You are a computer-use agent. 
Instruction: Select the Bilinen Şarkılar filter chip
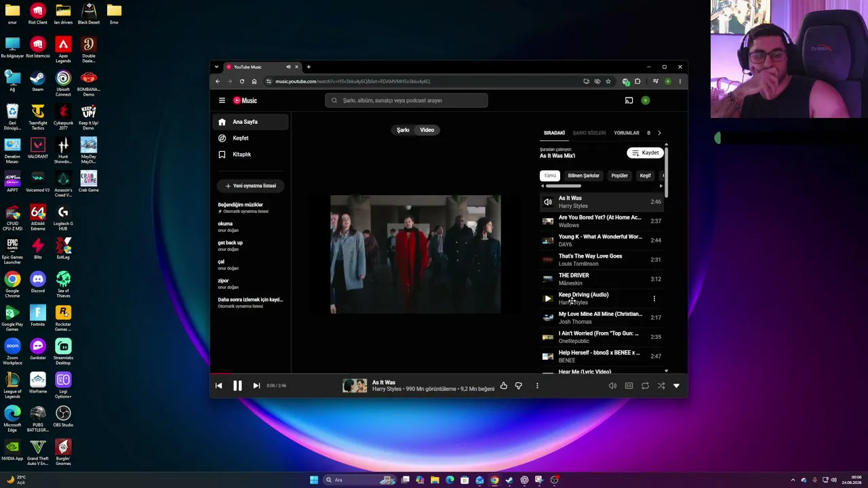[x=583, y=176]
